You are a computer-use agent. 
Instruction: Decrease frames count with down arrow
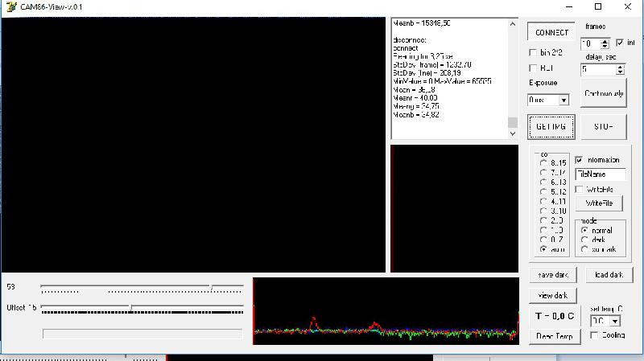click(x=605, y=46)
